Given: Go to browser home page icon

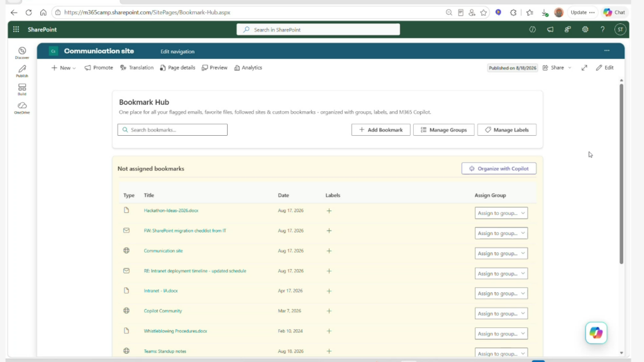Looking at the screenshot, I should [43, 13].
